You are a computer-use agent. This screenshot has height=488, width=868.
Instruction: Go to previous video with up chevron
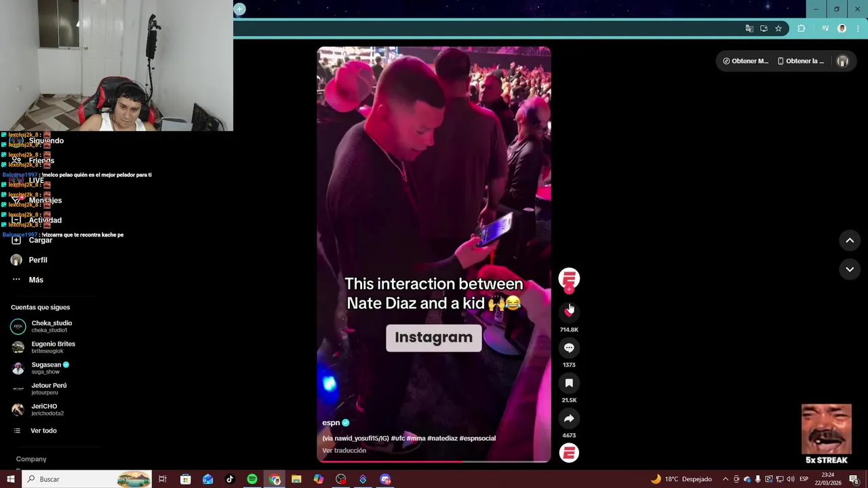(850, 241)
